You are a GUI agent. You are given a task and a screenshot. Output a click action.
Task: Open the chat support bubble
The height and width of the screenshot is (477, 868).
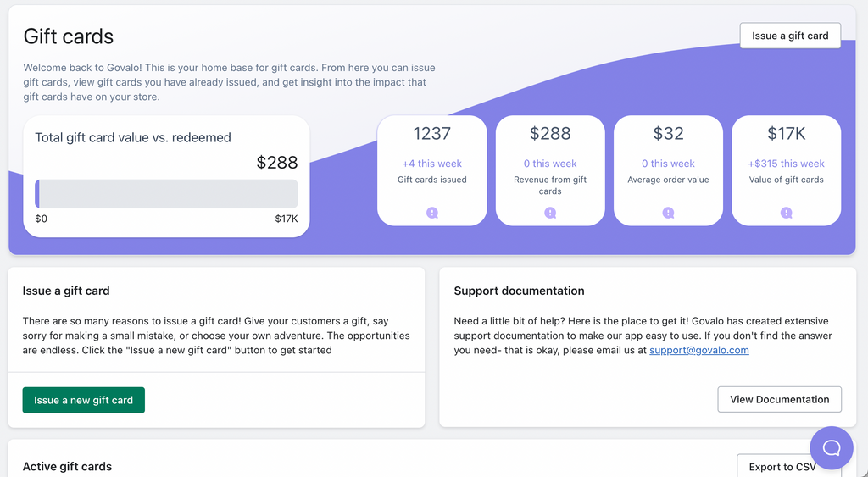tap(831, 447)
